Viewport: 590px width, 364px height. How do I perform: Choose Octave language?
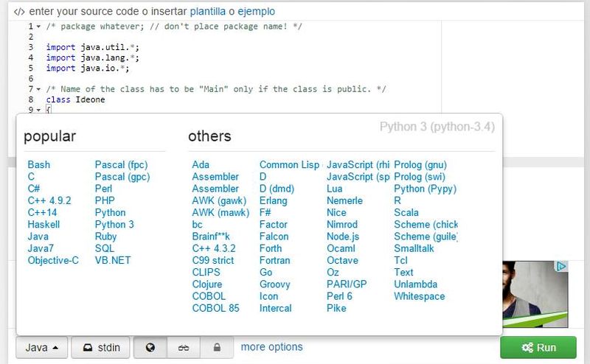click(x=342, y=261)
